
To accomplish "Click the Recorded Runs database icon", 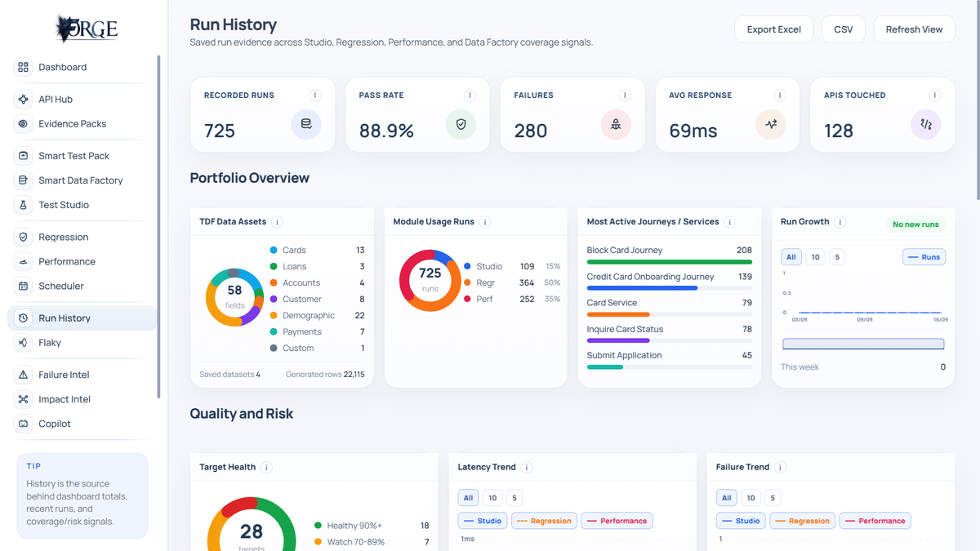I will [x=306, y=124].
